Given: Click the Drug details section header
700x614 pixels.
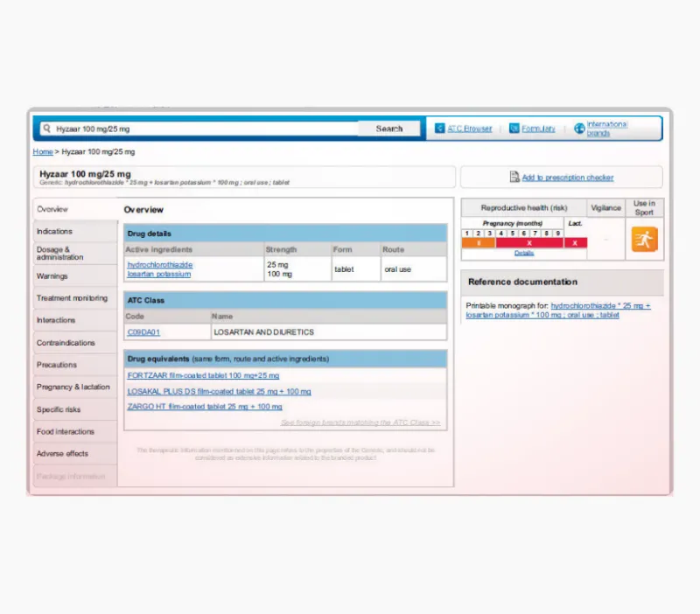Looking at the screenshot, I should point(285,234).
